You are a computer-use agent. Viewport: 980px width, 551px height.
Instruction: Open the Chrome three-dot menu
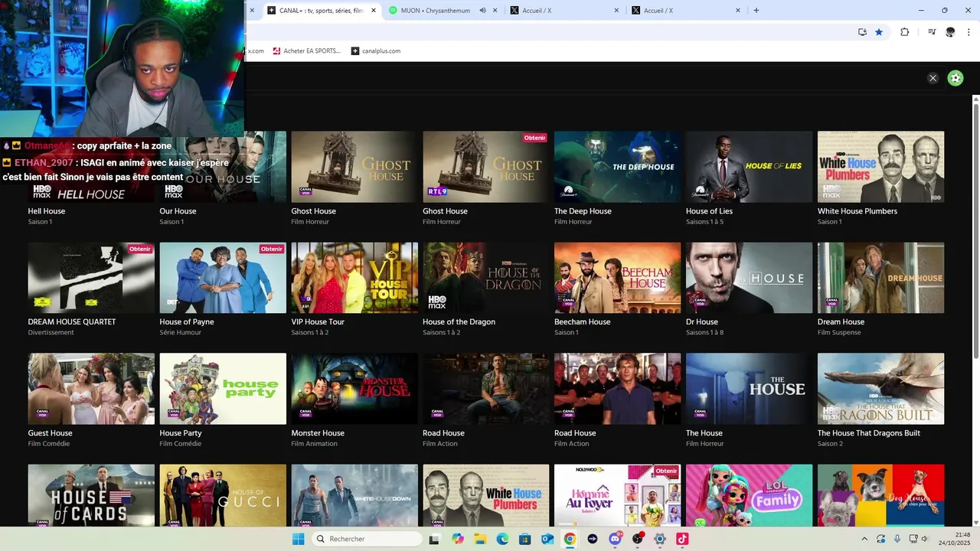pyautogui.click(x=969, y=32)
